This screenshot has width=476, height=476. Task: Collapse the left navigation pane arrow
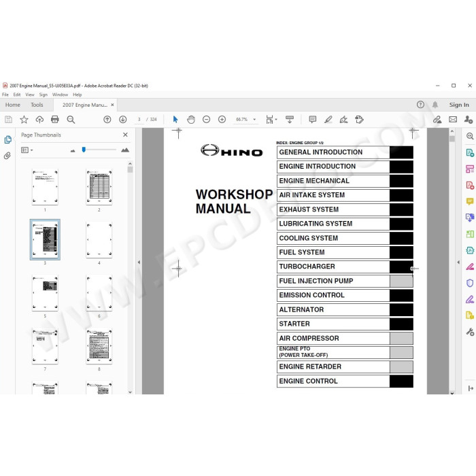pyautogui.click(x=139, y=262)
